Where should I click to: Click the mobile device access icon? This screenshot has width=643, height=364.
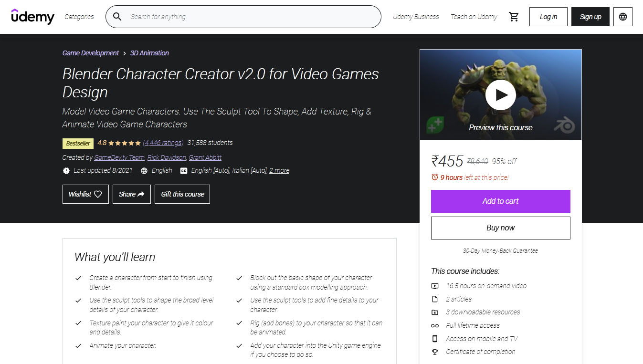(x=434, y=339)
